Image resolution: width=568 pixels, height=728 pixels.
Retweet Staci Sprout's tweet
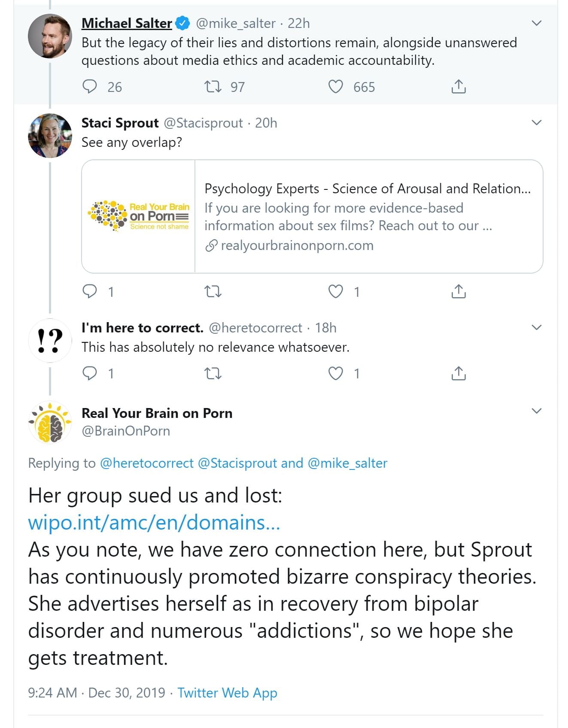213,292
